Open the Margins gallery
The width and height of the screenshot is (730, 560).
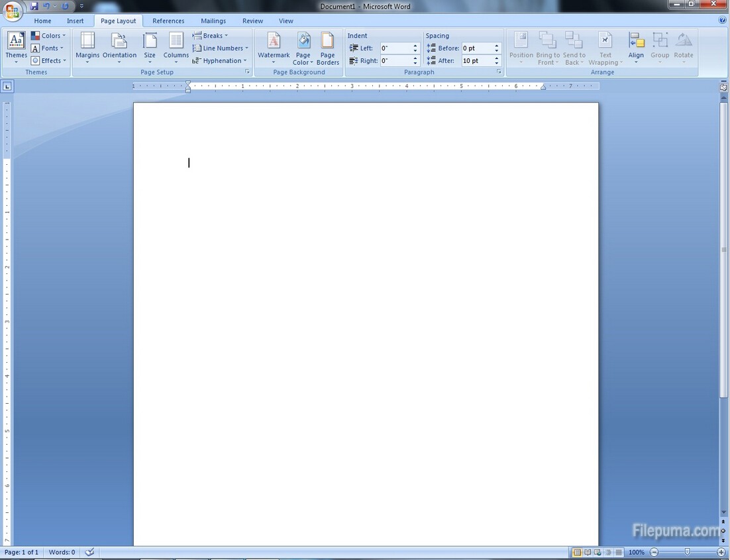(x=87, y=48)
